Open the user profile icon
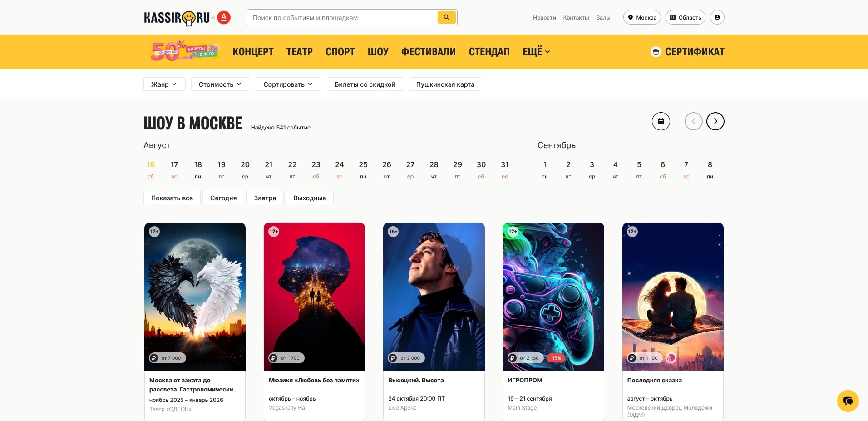The width and height of the screenshot is (868, 421). (717, 17)
